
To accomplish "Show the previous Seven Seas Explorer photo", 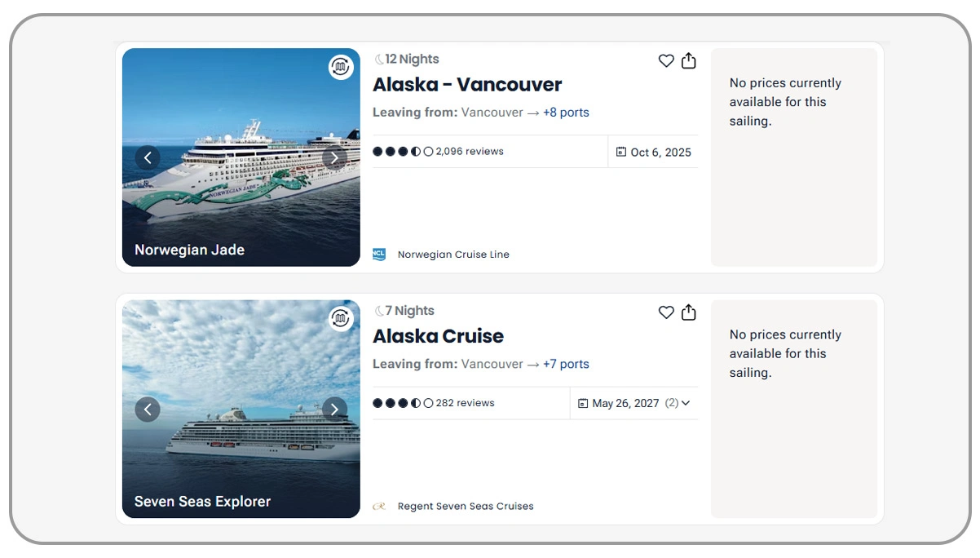I will [148, 409].
